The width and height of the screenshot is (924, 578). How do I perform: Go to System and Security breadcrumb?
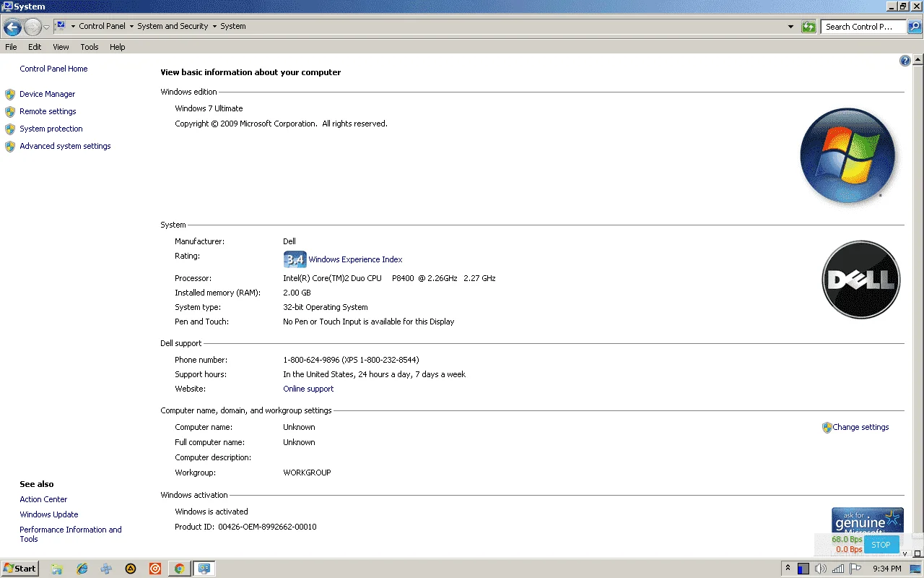(173, 26)
